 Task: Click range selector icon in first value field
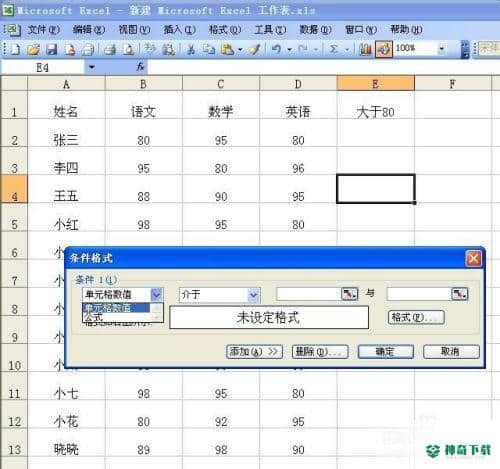(x=349, y=294)
